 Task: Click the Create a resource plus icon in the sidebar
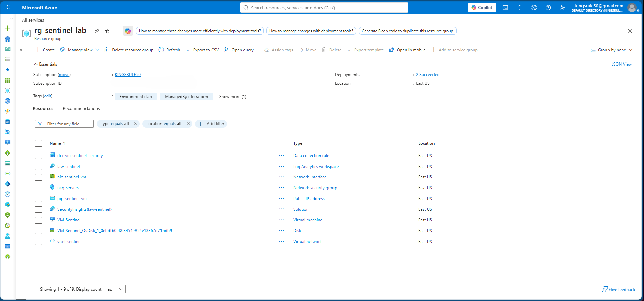[7, 28]
